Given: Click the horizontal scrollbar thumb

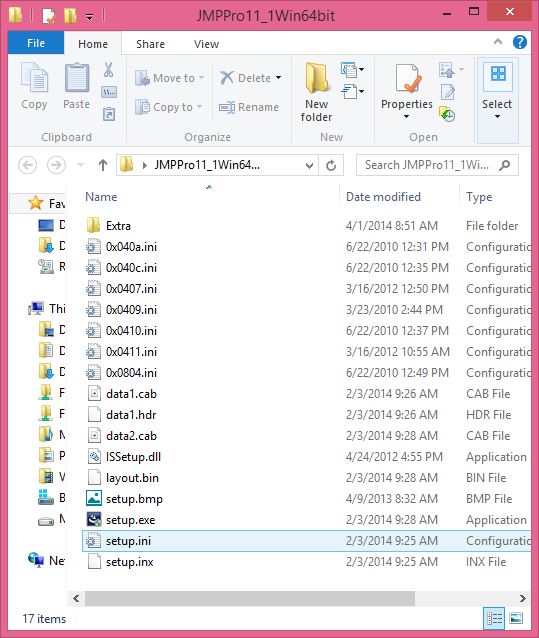Looking at the screenshot, I should click(x=250, y=598).
